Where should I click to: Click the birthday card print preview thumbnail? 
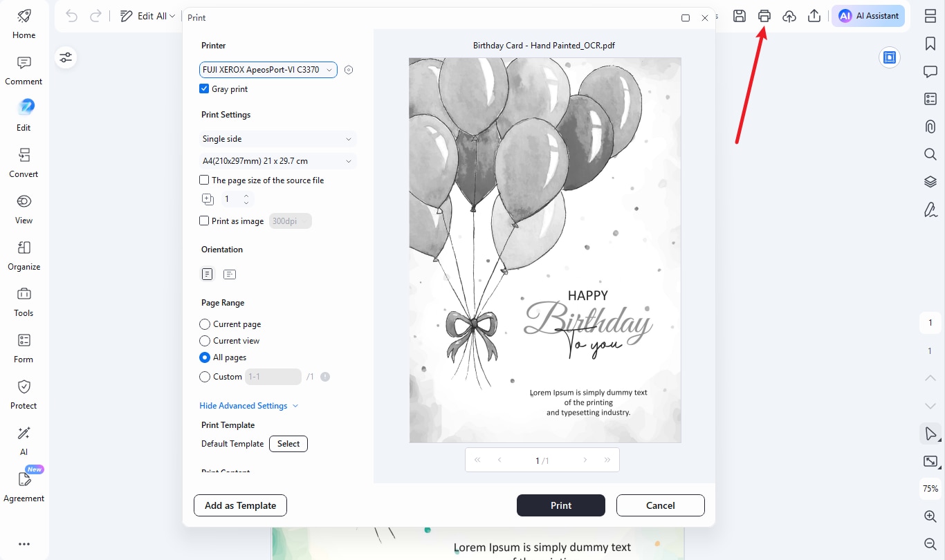[x=545, y=250]
